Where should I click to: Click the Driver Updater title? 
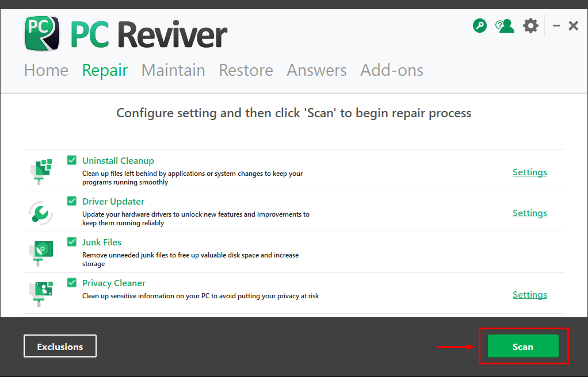tap(113, 202)
